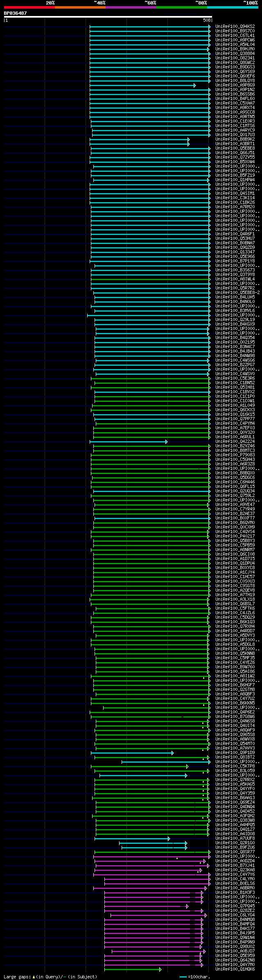
Task: Click hit label UniRef100_P79083
Action: (x=235, y=455)
